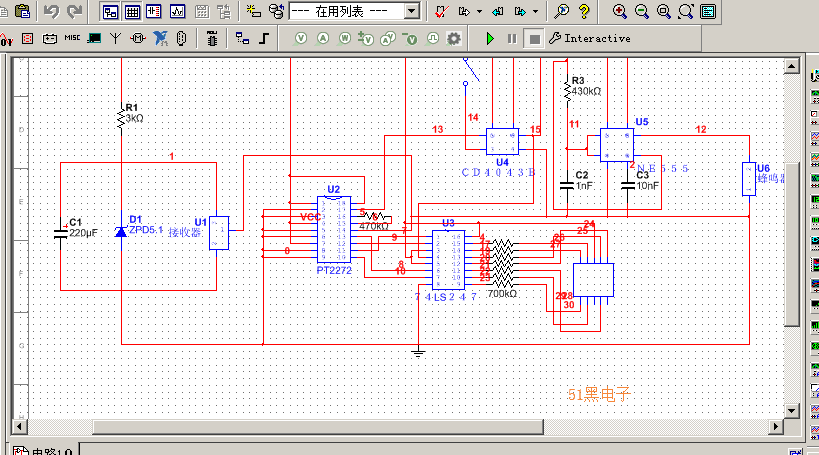The image size is (819, 455).
Task: Expand the transfer to Ultiboard arrow
Action: (x=479, y=11)
